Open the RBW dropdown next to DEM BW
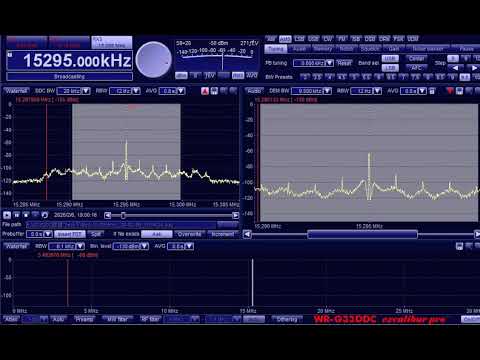480x360 pixels. click(x=377, y=91)
